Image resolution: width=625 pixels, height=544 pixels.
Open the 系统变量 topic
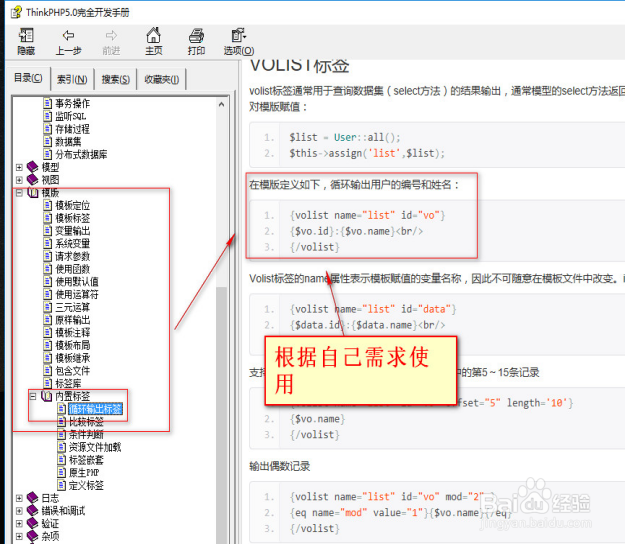coord(73,244)
